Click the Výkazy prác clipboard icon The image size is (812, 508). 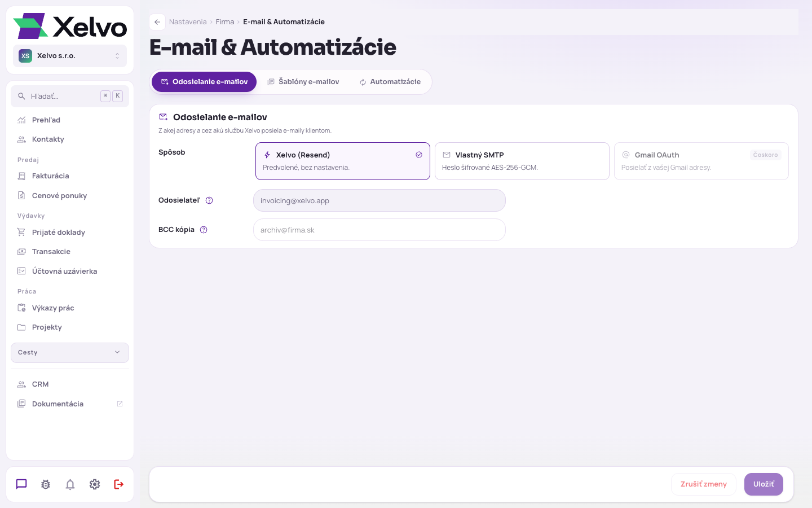21,308
